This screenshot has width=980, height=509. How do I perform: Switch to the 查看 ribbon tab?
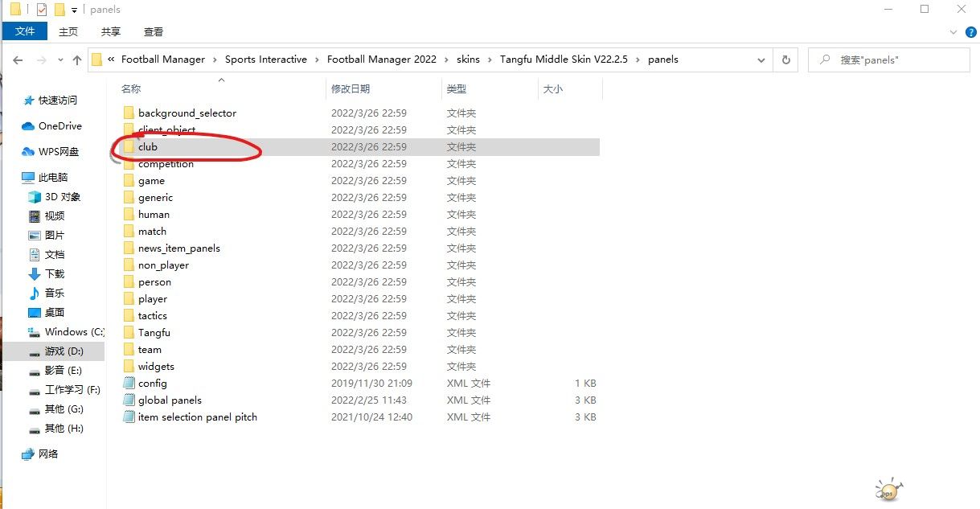tap(153, 31)
